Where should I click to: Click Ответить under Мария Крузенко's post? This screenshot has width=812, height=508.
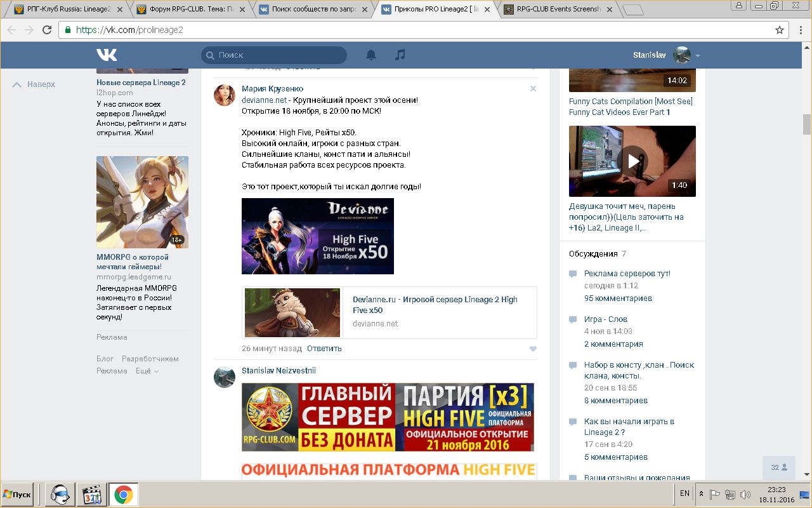[324, 349]
